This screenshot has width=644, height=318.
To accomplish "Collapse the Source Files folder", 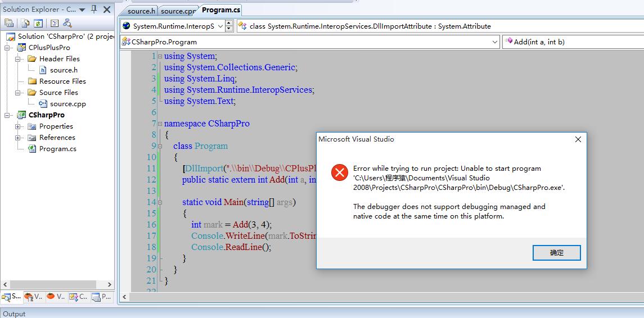I will tap(17, 92).
